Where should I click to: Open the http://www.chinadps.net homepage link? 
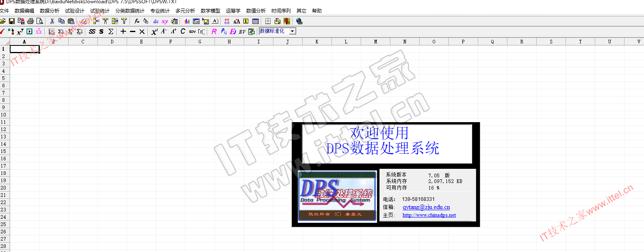(x=429, y=215)
